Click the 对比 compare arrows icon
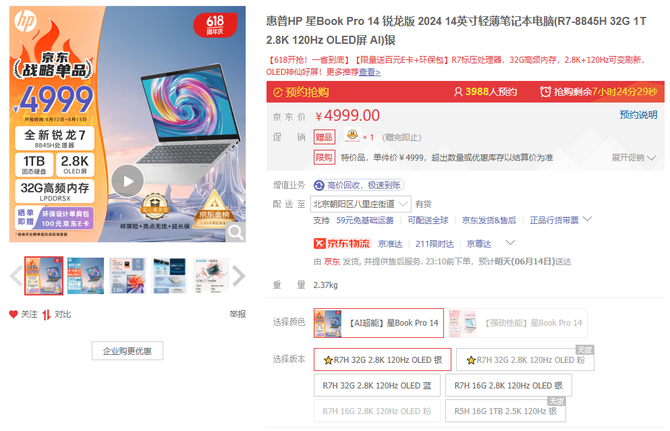The height and width of the screenshot is (431, 670). pos(46,315)
